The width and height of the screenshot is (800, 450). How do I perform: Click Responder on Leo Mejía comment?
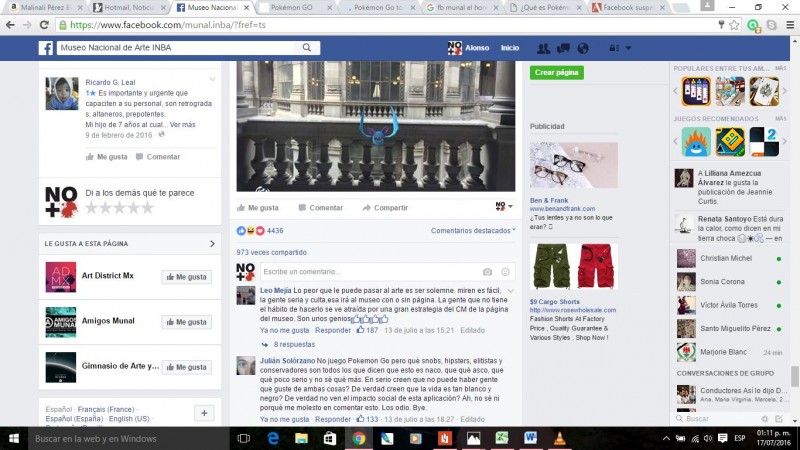point(333,330)
